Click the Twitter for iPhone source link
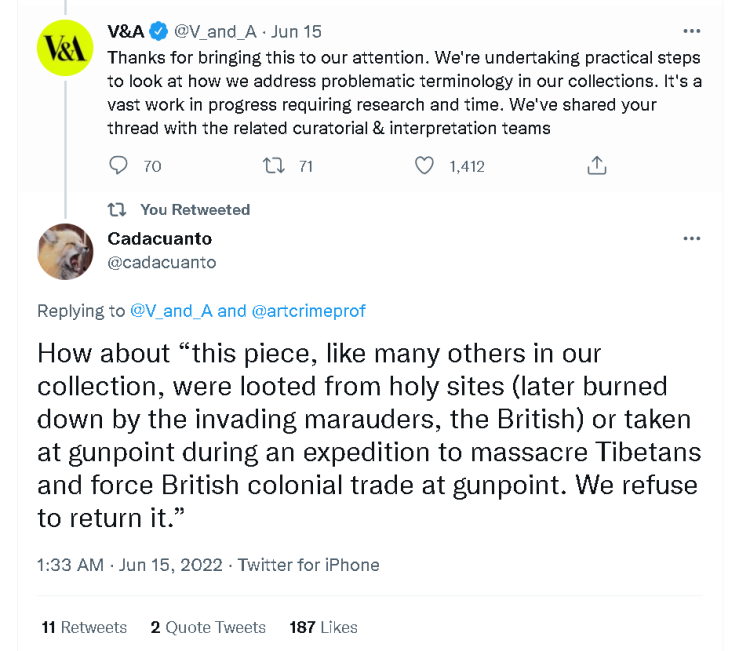 308,565
